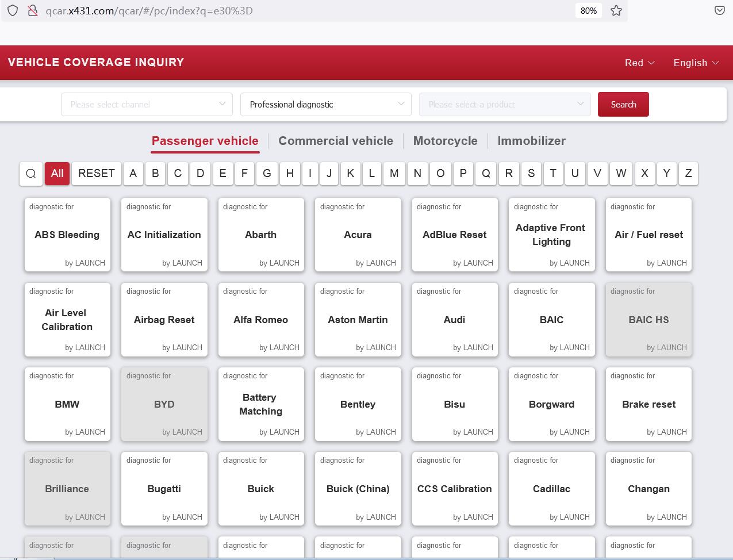
Task: Click the browser shield tracking protection icon
Action: tap(13, 11)
